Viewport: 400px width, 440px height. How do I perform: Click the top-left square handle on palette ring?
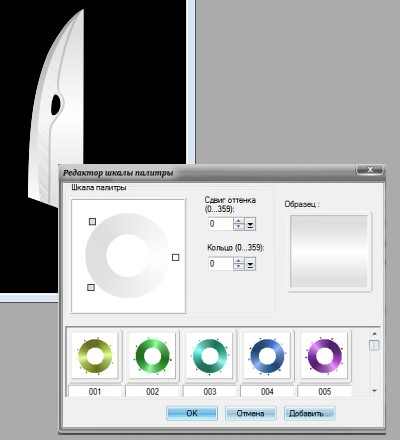pyautogui.click(x=92, y=222)
